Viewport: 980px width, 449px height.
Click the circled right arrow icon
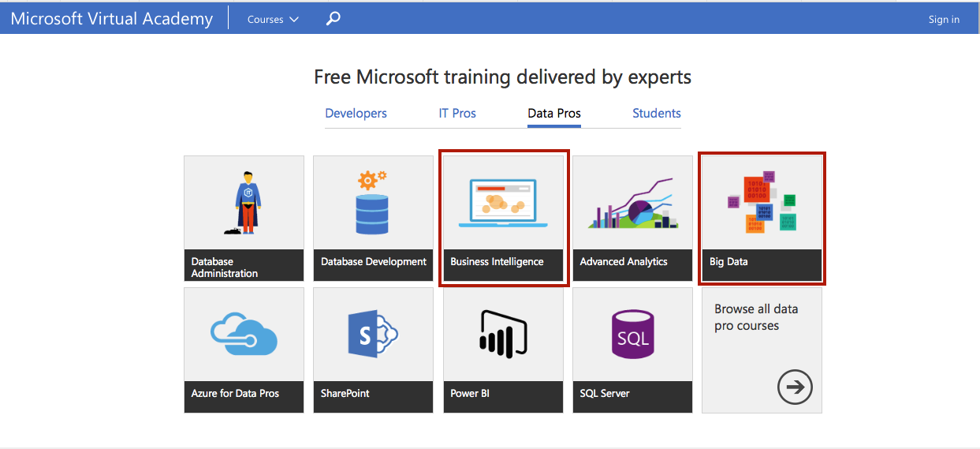pyautogui.click(x=795, y=387)
